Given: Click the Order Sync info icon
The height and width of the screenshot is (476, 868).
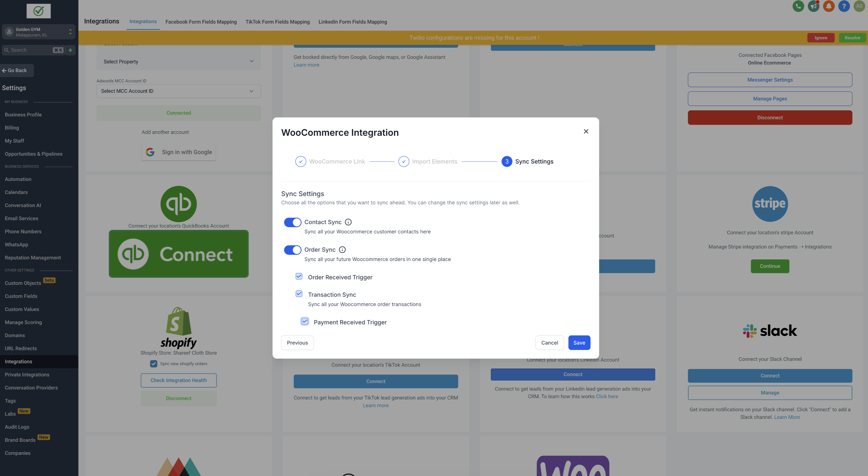Looking at the screenshot, I should pos(342,250).
